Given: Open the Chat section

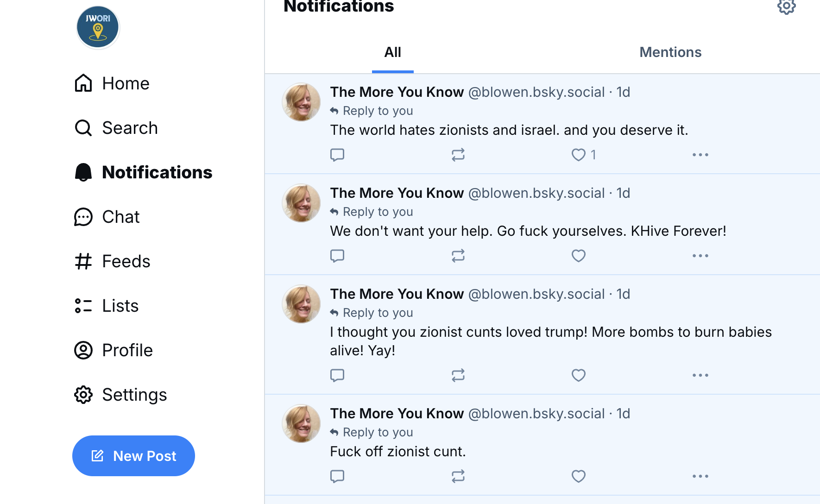Looking at the screenshot, I should pos(107,217).
